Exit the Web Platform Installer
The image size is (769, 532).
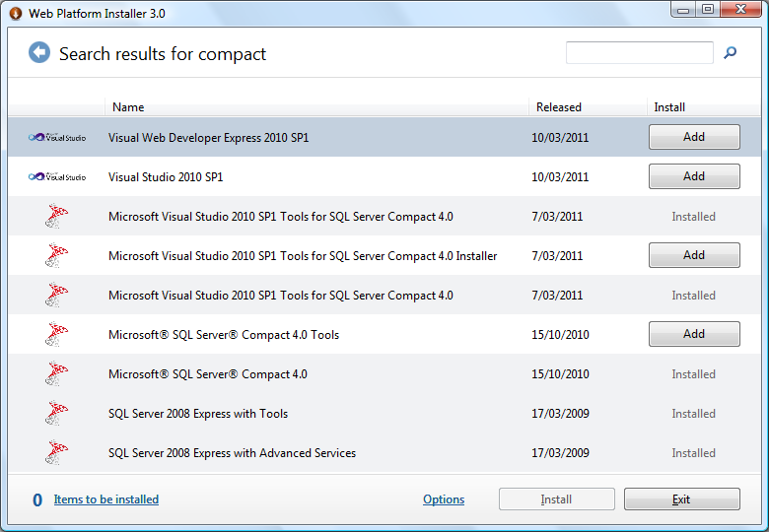coord(681,499)
